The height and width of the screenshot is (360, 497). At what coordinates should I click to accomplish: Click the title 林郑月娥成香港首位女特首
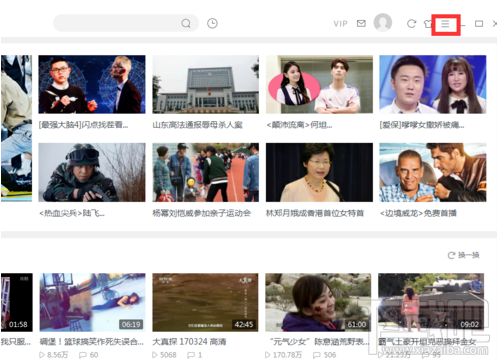pos(315,213)
